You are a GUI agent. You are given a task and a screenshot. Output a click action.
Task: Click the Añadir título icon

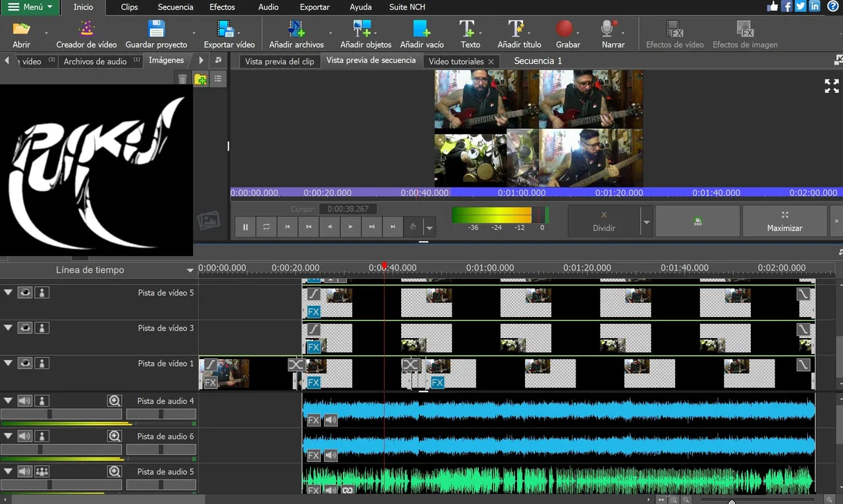516,28
